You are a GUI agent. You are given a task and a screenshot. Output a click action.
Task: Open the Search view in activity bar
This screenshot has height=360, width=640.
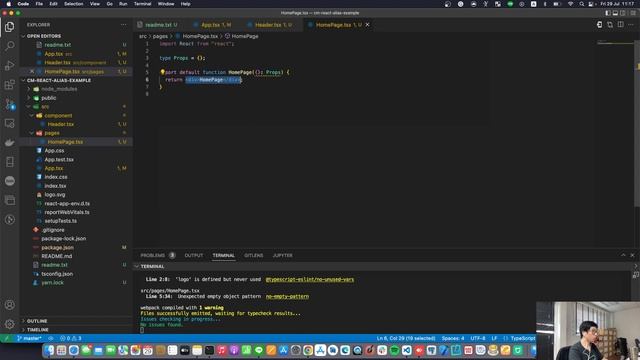[x=10, y=46]
